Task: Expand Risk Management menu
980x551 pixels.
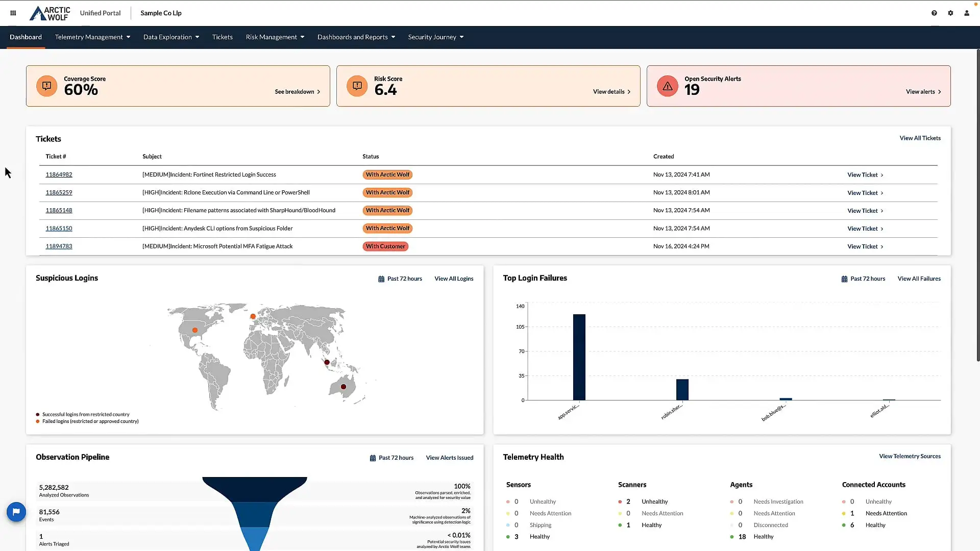Action: pyautogui.click(x=275, y=37)
